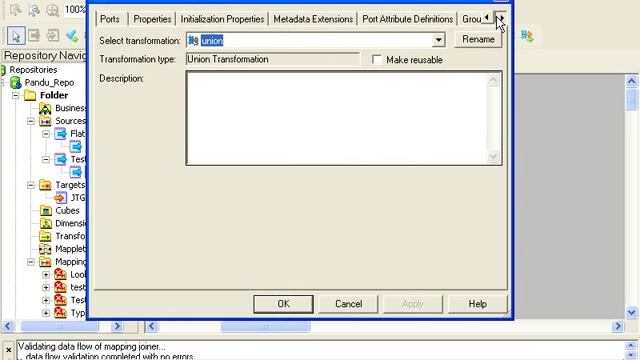640x360 pixels.
Task: Select the Pandu_Repo repository database icon
Action: [x=16, y=82]
